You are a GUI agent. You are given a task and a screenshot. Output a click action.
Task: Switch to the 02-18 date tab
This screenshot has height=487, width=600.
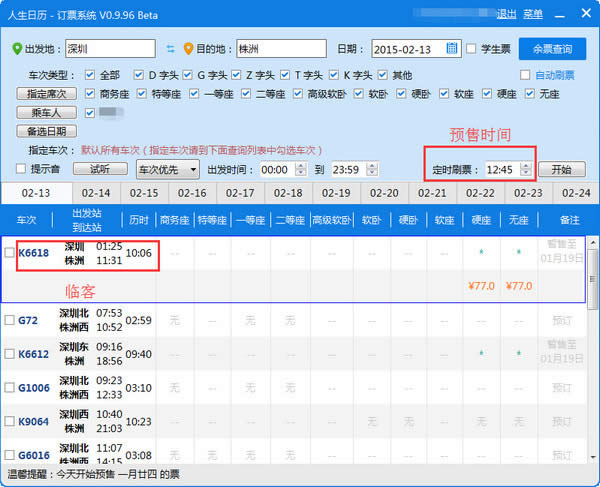tap(288, 193)
